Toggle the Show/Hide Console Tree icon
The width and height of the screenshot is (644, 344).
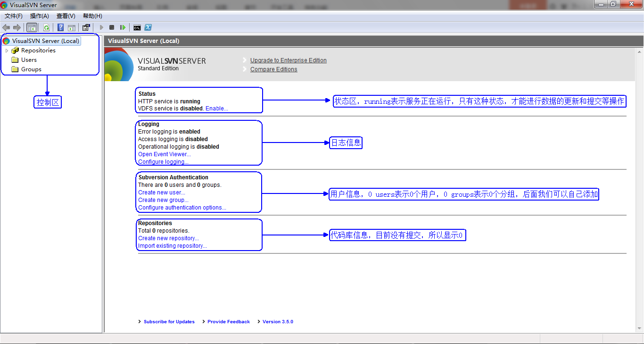tap(32, 27)
